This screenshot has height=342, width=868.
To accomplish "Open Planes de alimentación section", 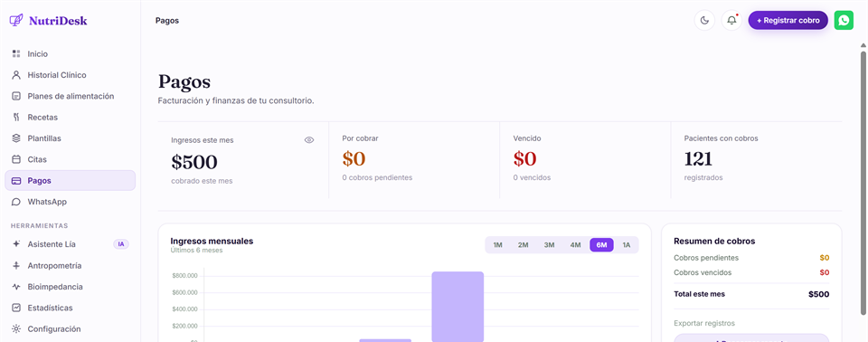I will [x=70, y=96].
